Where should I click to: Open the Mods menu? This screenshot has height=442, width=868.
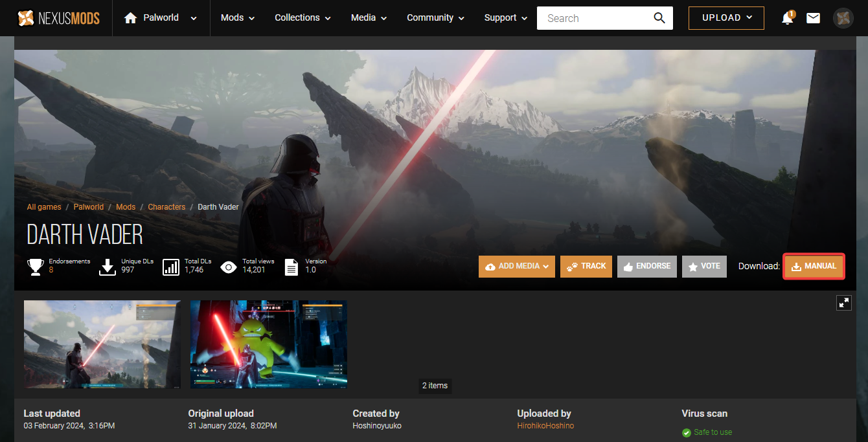237,18
